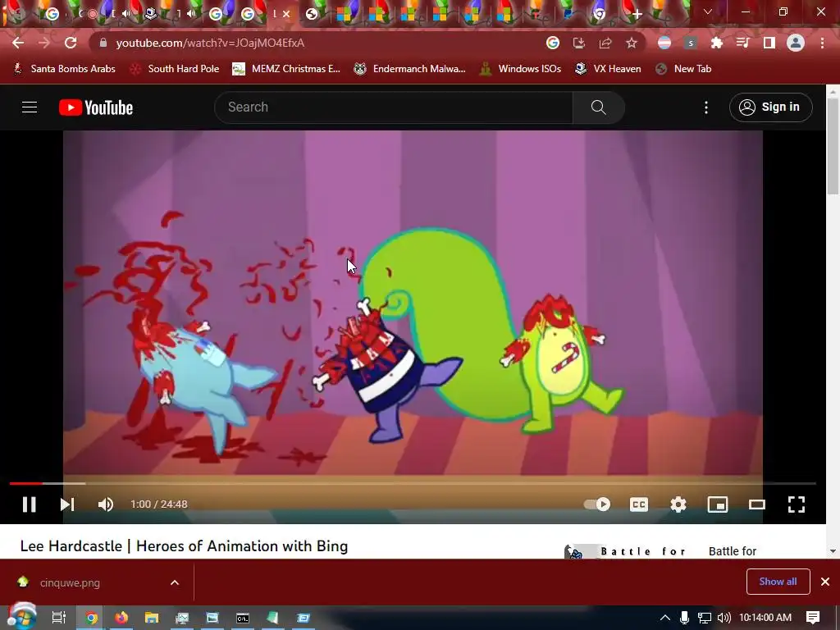The height and width of the screenshot is (630, 840).
Task: Toggle the Chrome side panel
Action: tap(769, 43)
